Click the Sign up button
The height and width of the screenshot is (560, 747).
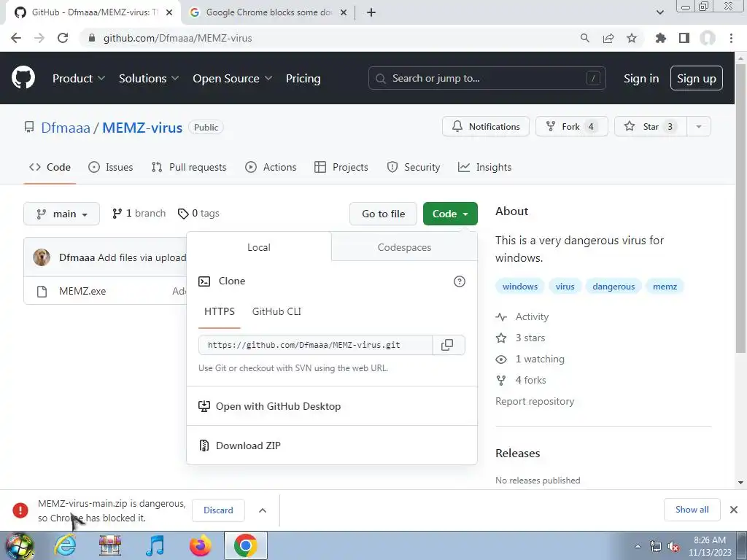[x=697, y=78]
